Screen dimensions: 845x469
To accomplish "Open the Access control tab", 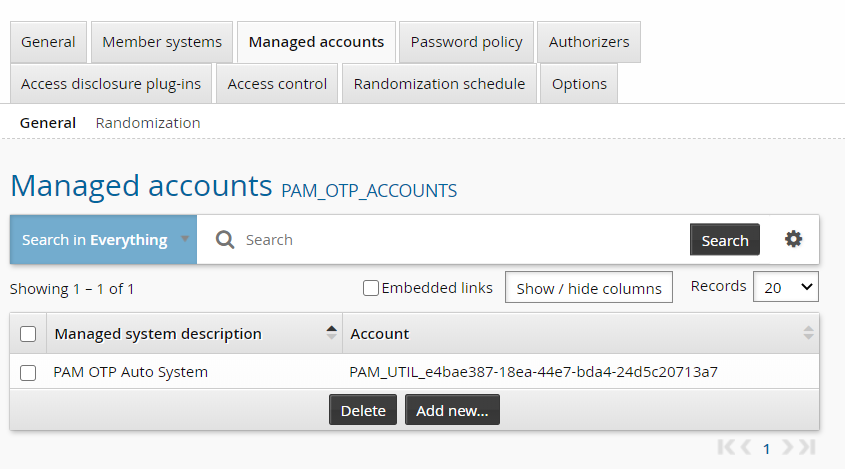I will point(277,84).
